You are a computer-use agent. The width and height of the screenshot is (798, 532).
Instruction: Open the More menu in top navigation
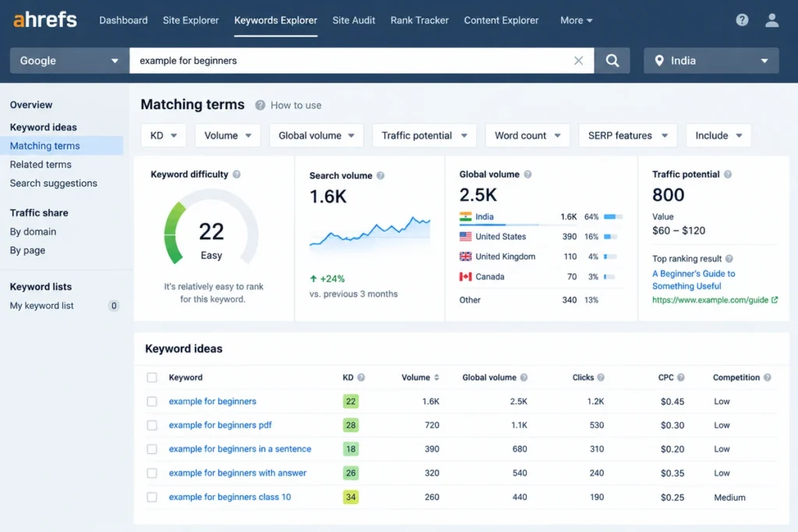click(x=576, y=20)
